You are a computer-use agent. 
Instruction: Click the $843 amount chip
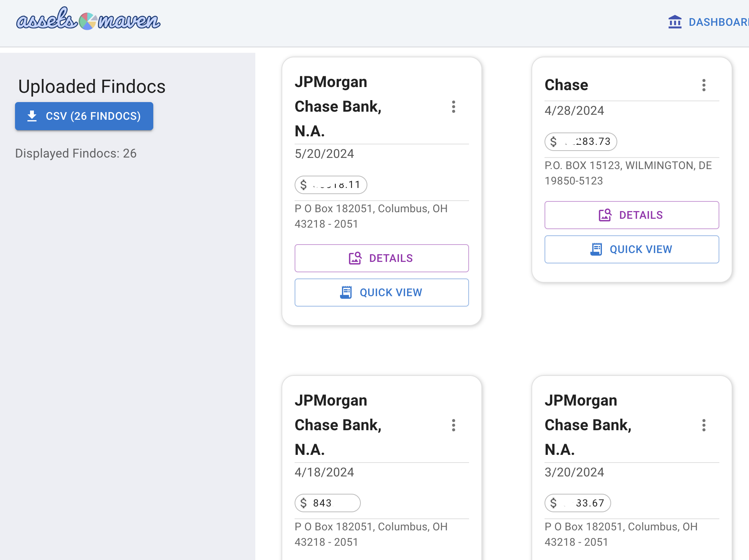pyautogui.click(x=327, y=503)
